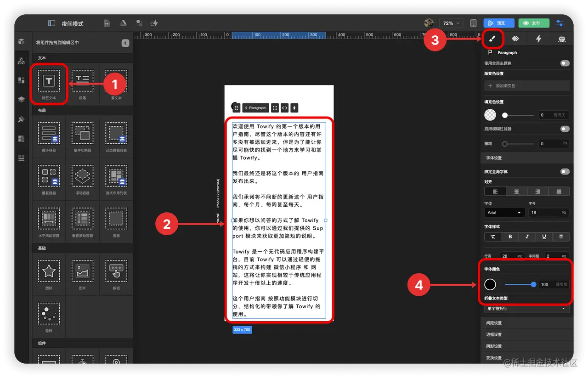This screenshot has width=588, height=378.
Task: Pick the 标签文本 label text component
Action: [49, 84]
